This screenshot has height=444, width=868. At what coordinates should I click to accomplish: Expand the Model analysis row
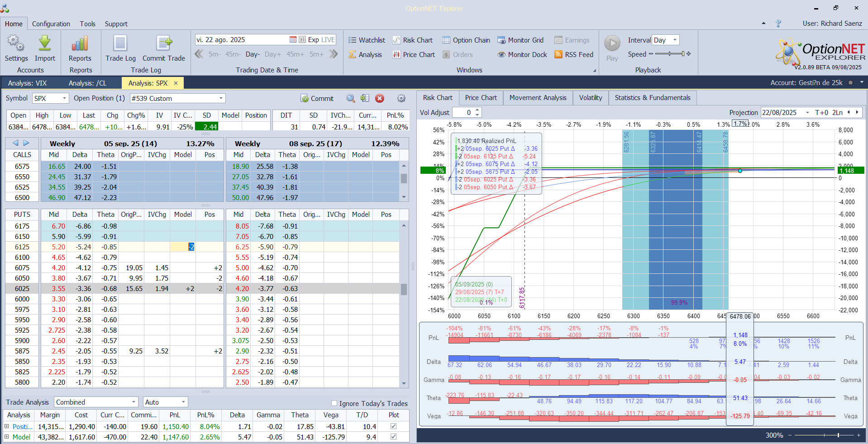click(7, 437)
